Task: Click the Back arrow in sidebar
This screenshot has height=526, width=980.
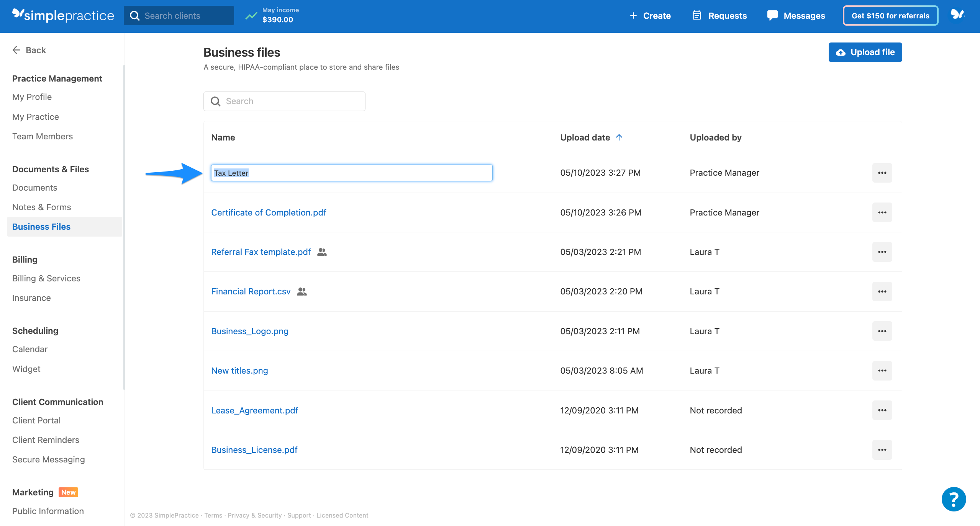Action: (x=16, y=50)
